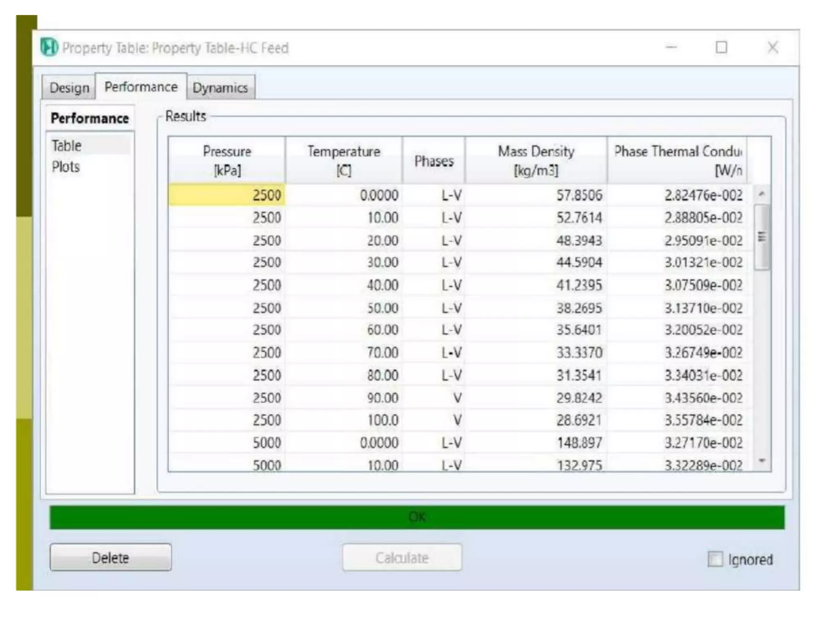Click the Mass Density column header
Screen dimensions: 840x630
pos(536,160)
